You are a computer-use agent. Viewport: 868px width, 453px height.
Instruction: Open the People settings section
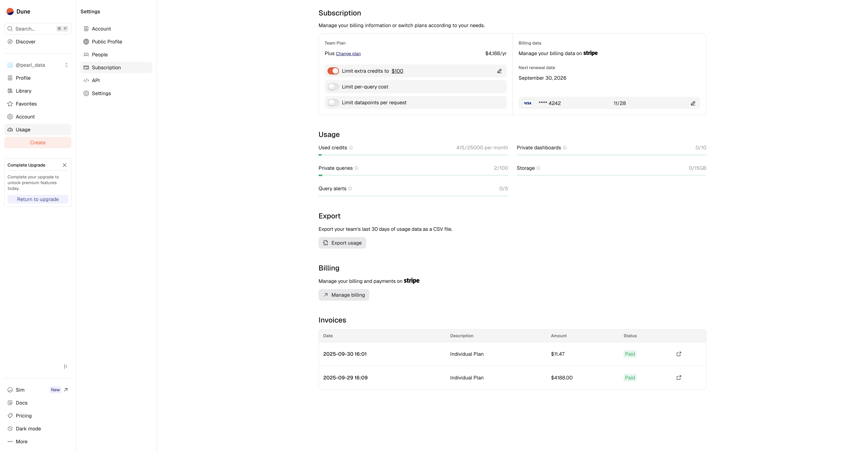coord(100,55)
